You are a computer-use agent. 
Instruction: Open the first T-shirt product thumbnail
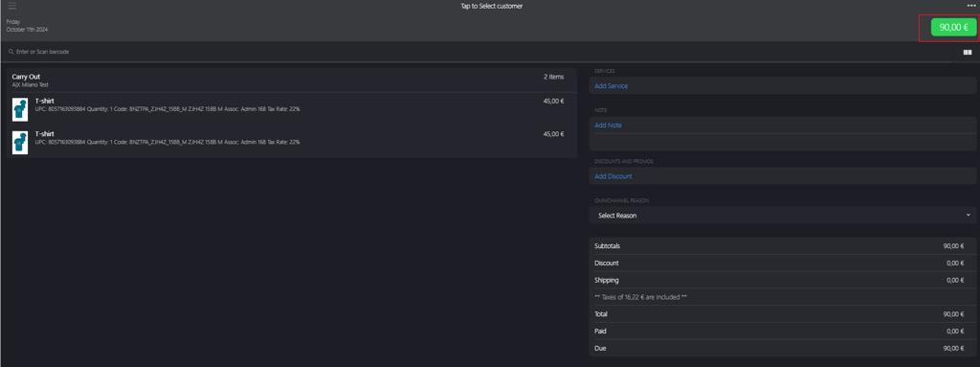[20, 109]
